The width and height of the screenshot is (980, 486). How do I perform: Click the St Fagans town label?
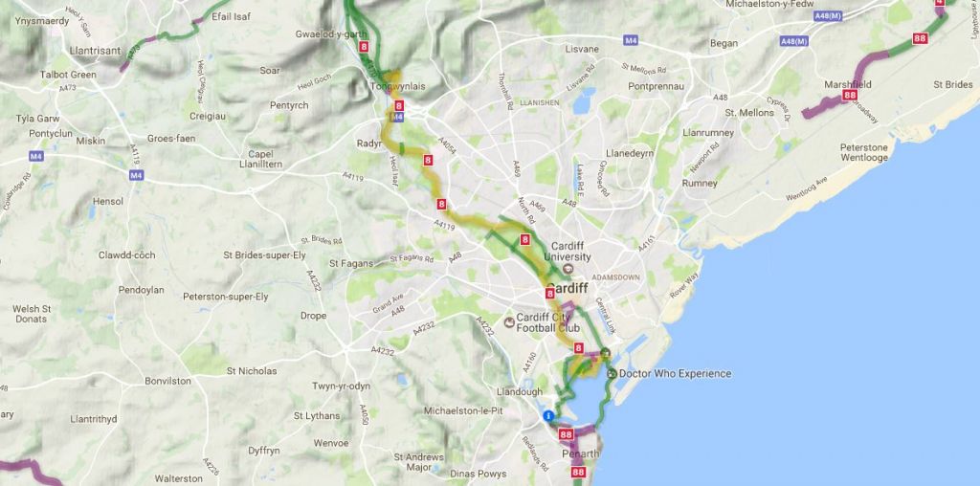(351, 264)
